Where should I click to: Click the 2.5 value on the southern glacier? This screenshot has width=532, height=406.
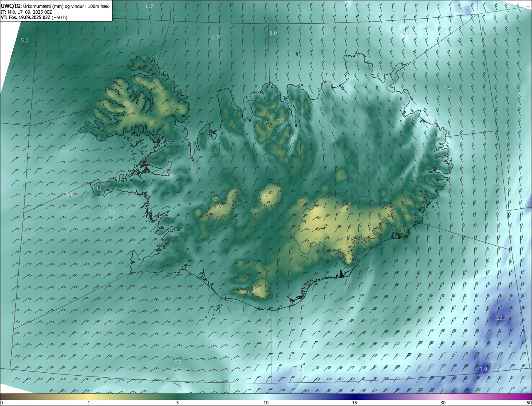[x=256, y=290]
